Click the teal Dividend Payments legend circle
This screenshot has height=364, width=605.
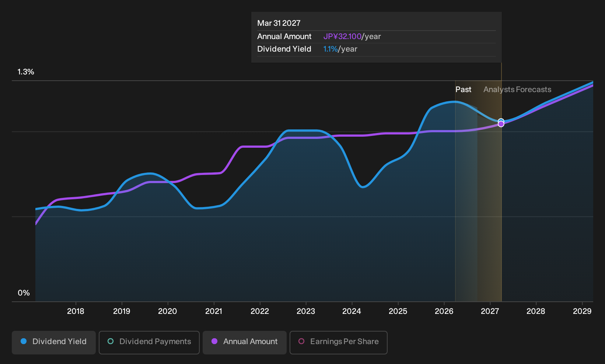(x=111, y=341)
